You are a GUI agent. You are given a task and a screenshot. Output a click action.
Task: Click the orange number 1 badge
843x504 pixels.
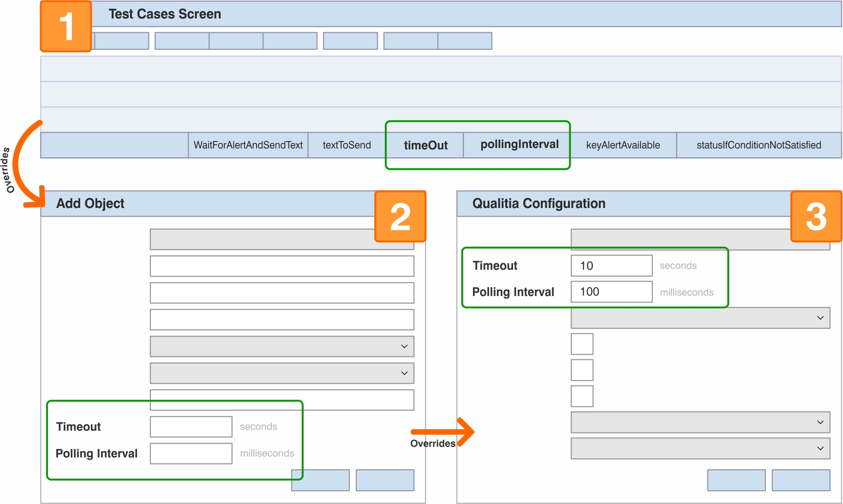click(x=66, y=26)
